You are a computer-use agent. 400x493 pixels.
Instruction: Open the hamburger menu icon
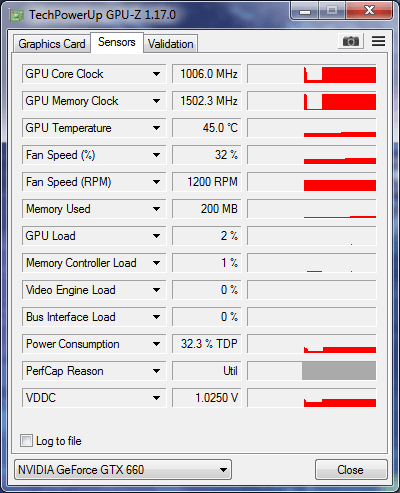click(x=378, y=41)
